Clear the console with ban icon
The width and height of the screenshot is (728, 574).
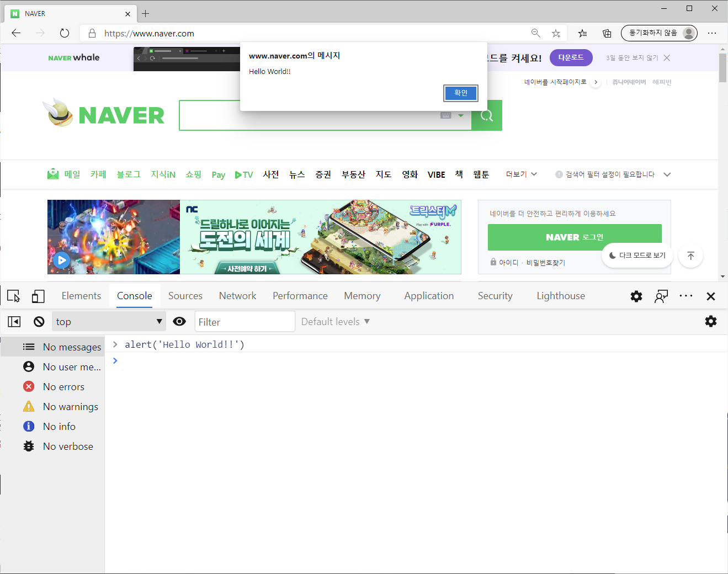click(39, 322)
